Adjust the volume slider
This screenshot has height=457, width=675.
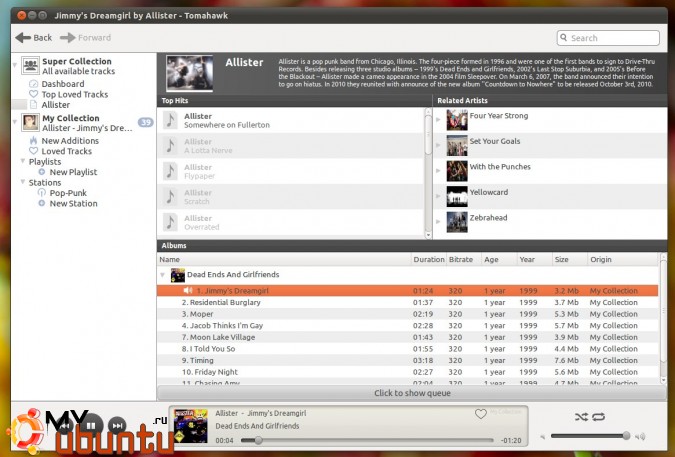pos(590,436)
